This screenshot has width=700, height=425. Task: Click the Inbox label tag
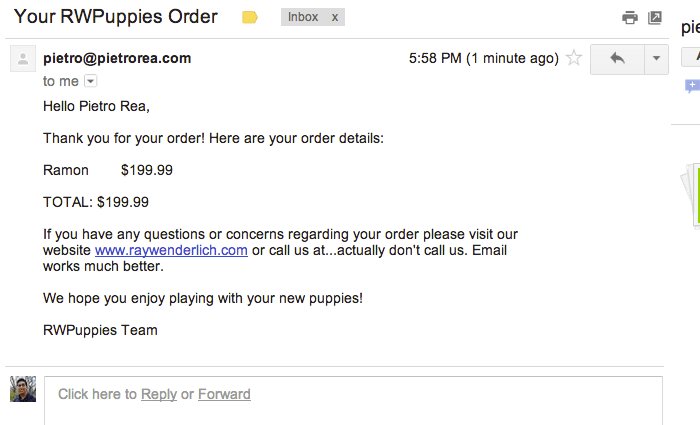pos(303,17)
